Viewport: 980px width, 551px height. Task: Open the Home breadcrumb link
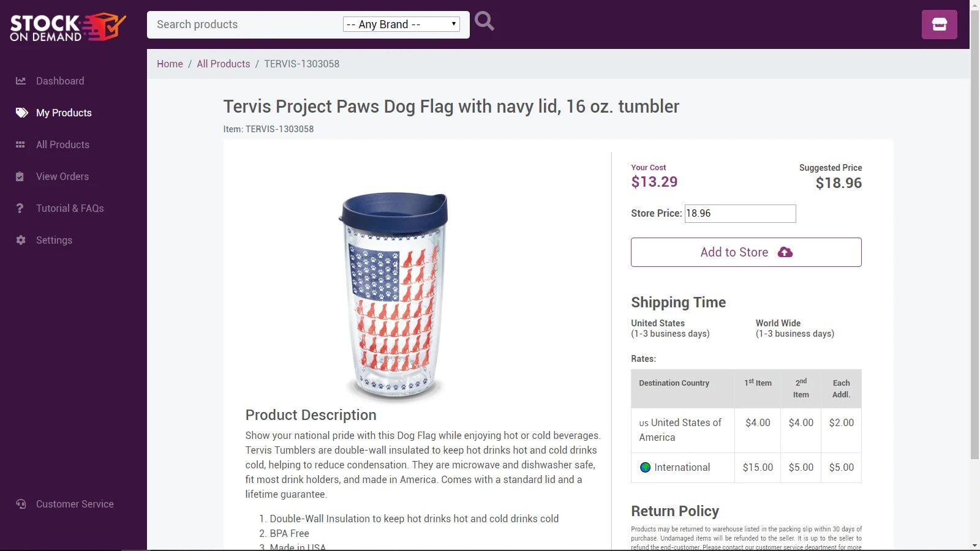click(170, 64)
